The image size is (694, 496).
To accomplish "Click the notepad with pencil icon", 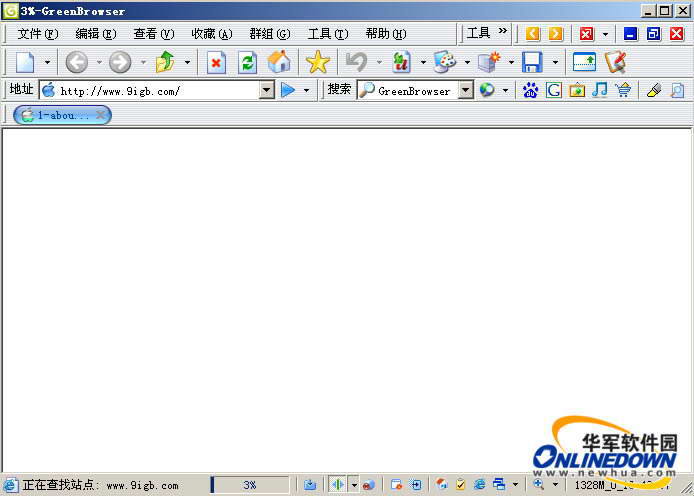I will [x=616, y=62].
